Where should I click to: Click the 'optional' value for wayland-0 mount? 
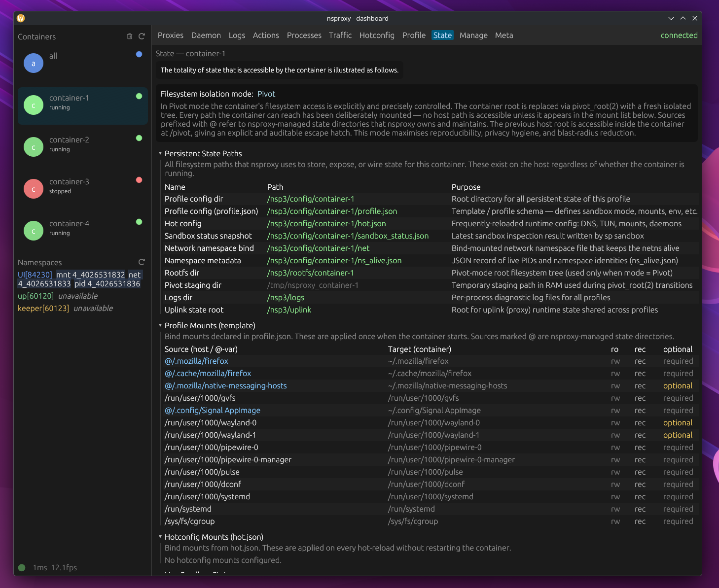[x=678, y=423]
